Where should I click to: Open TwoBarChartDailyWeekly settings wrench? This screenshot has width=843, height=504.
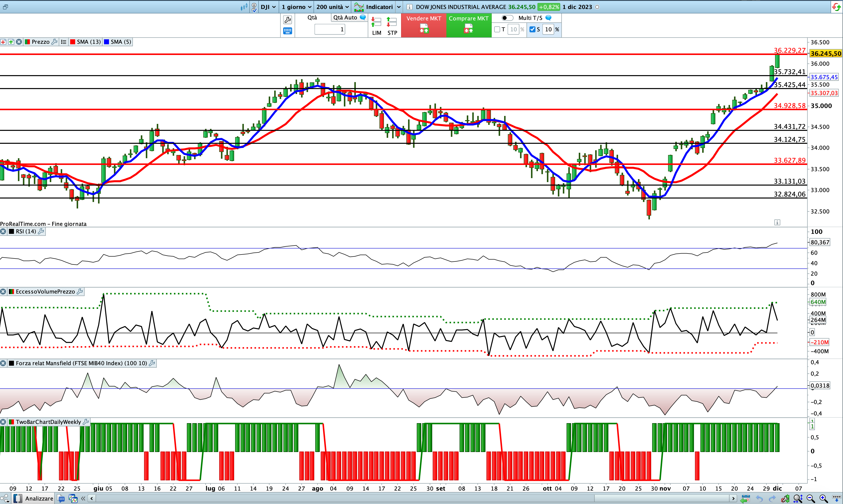86,422
